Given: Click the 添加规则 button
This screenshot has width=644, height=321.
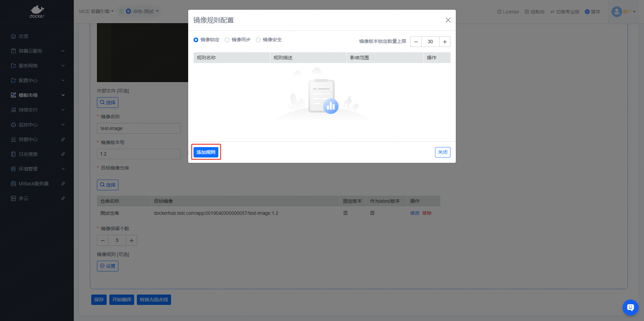Looking at the screenshot, I should [206, 152].
